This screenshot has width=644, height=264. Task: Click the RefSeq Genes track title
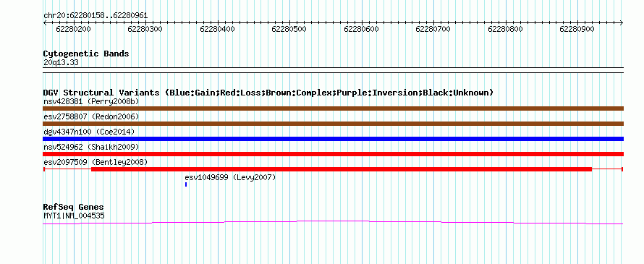coord(74,207)
